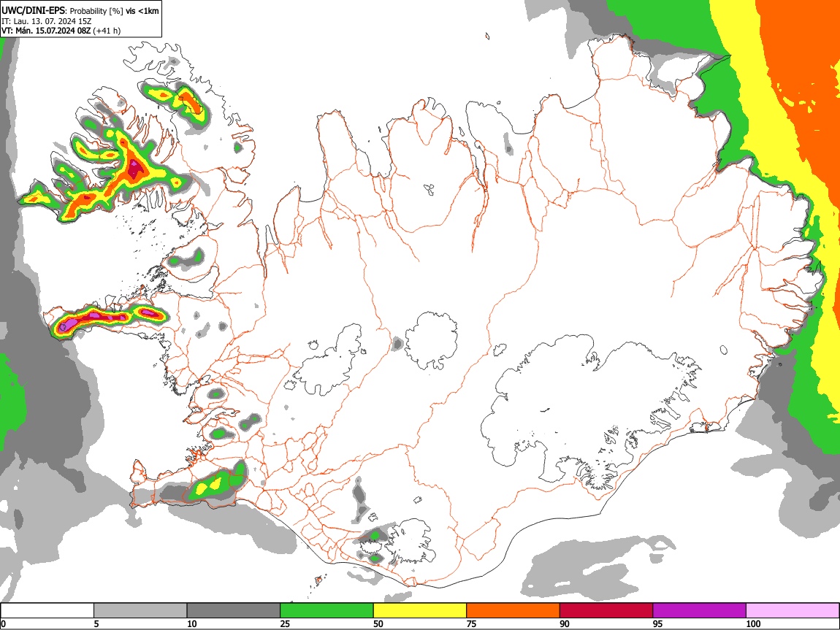This screenshot has width=840, height=630.
Task: Click the legend value '25'
Action: click(285, 623)
